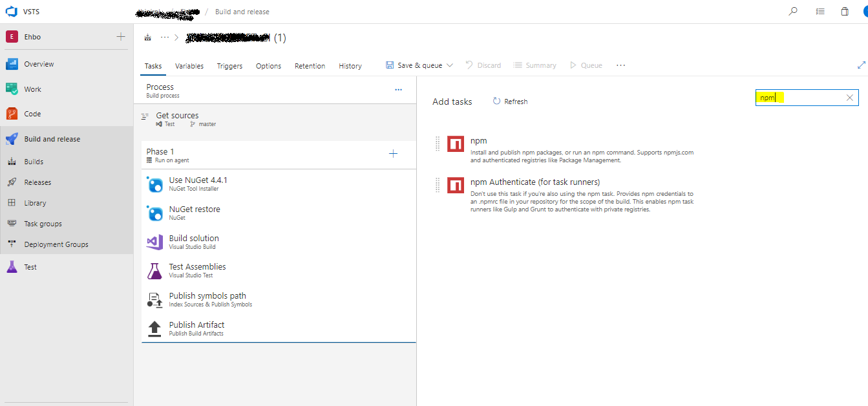Expand the Save & queue dropdown arrow

coord(450,65)
